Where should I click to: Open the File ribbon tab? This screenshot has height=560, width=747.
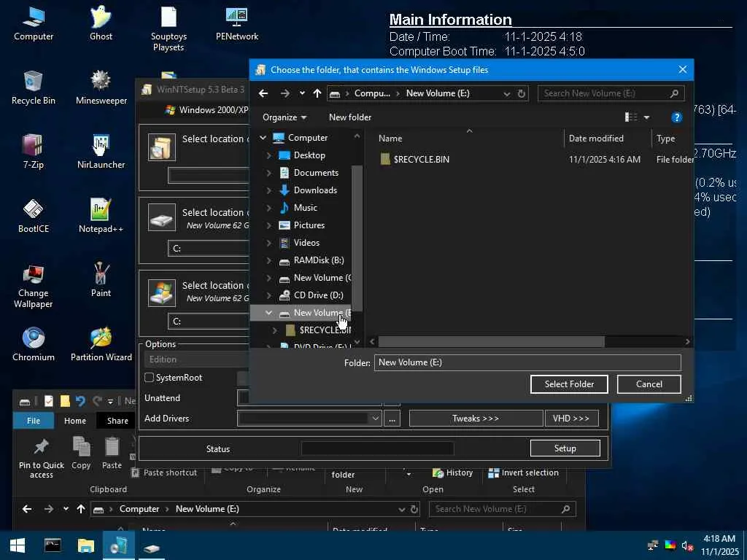(34, 421)
